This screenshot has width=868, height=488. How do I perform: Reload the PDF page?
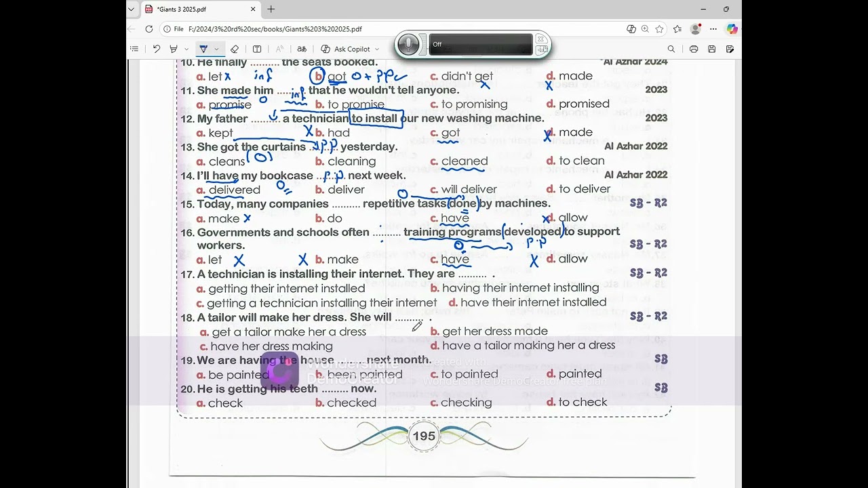[x=149, y=29]
